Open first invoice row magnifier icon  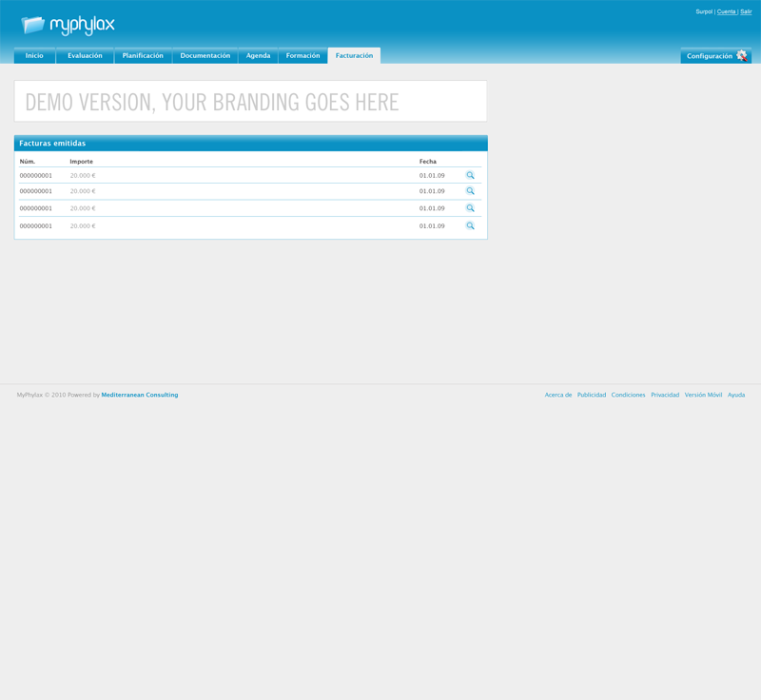[470, 175]
